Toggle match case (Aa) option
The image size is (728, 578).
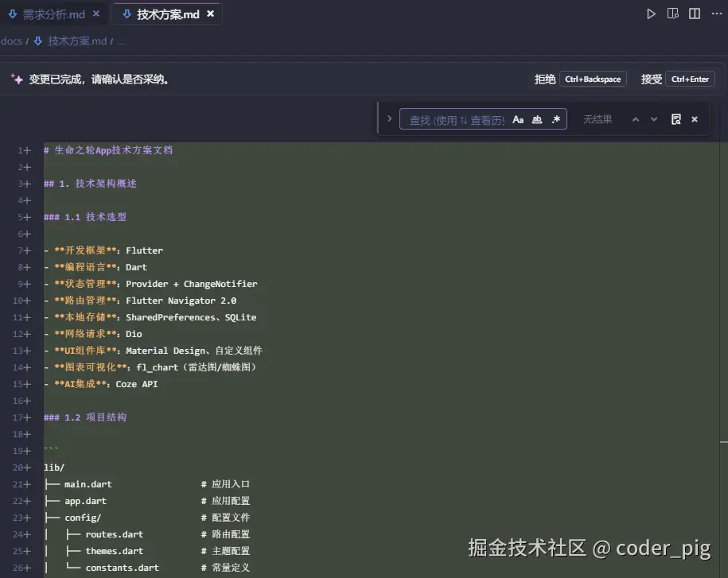518,120
